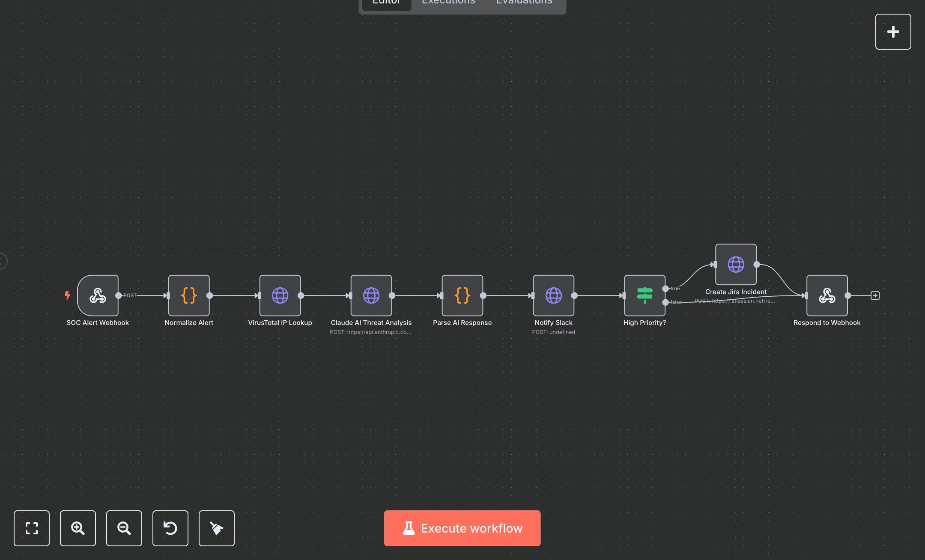This screenshot has width=925, height=560.
Task: Select the High Priority? condition node
Action: click(645, 295)
